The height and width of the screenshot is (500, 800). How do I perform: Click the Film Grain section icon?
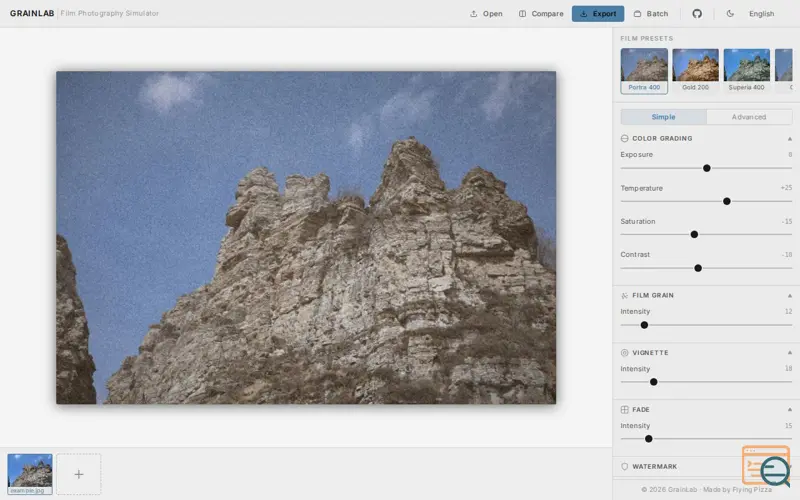point(624,295)
